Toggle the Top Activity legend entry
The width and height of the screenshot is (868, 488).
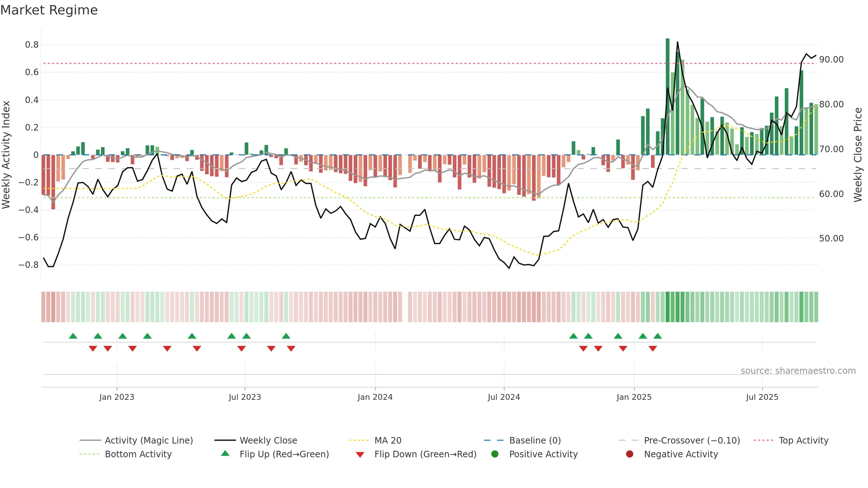point(791,440)
